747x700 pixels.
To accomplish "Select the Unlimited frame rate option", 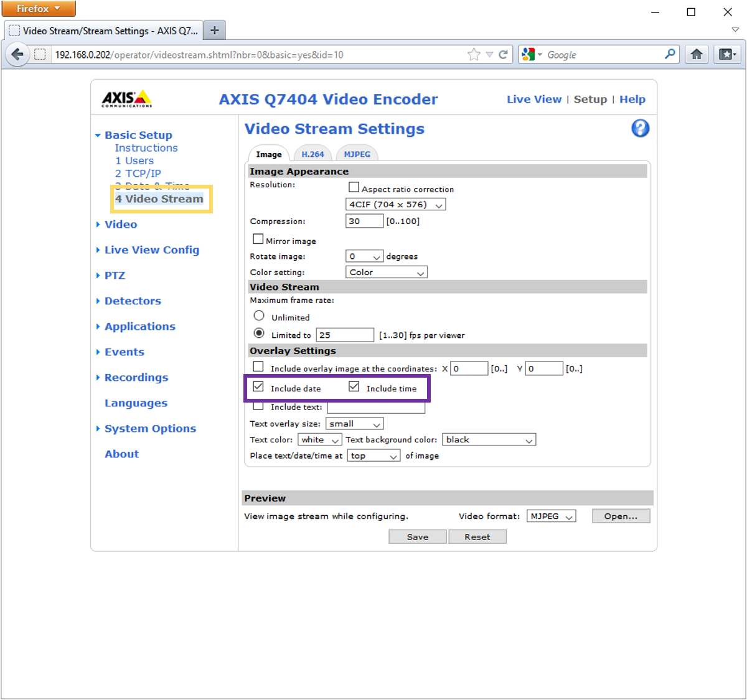I will [x=259, y=316].
